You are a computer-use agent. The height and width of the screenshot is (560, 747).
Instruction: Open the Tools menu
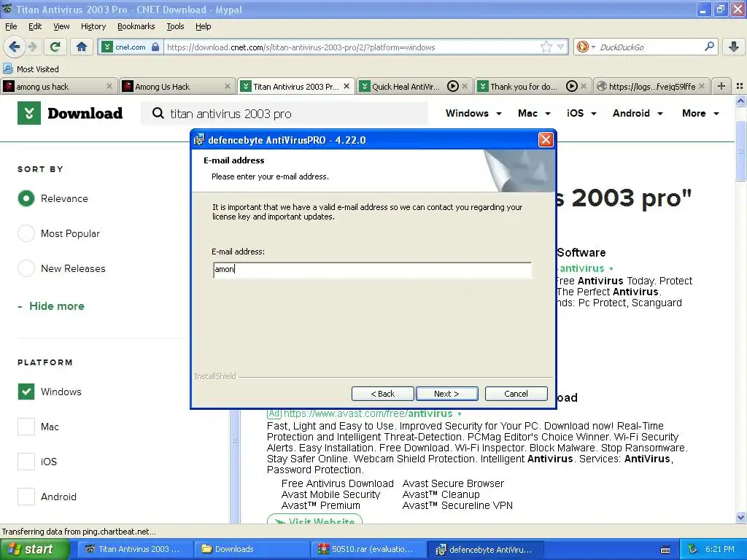(175, 26)
